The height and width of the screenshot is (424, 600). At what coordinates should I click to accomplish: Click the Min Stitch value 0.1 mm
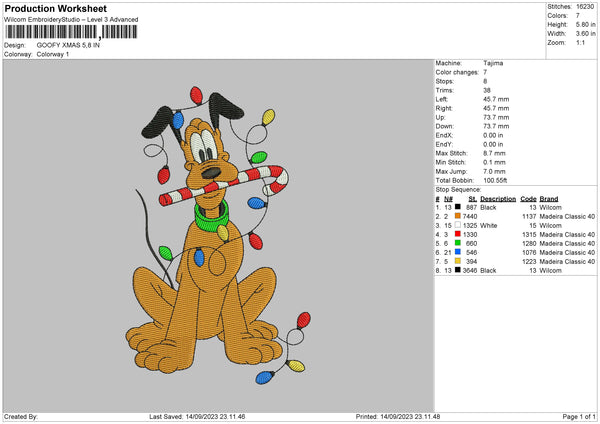coord(494,162)
